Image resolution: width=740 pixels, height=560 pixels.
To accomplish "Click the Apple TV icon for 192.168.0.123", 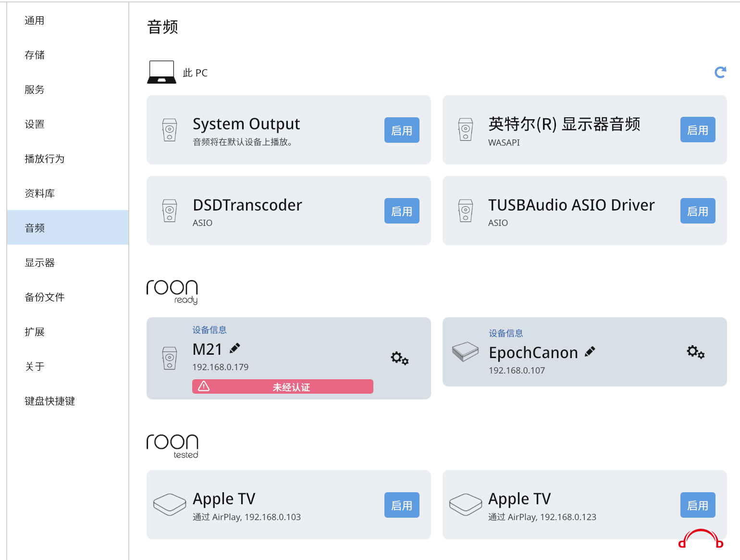I will point(466,505).
